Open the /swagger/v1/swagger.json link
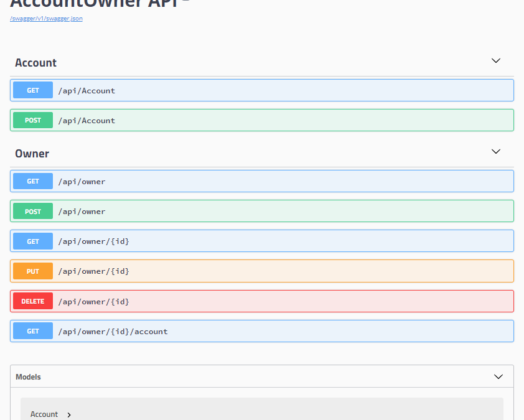Screen dimensions: 524x420 tap(46, 19)
